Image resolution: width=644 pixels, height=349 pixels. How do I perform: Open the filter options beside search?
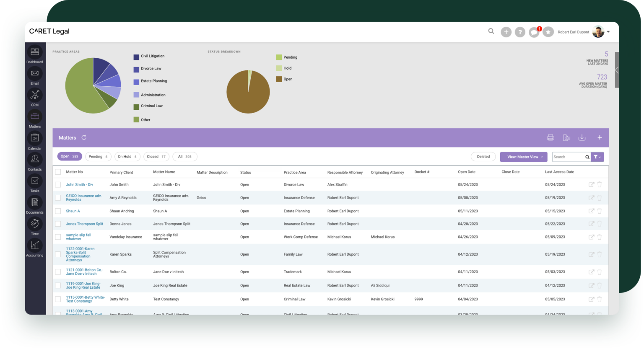click(597, 156)
